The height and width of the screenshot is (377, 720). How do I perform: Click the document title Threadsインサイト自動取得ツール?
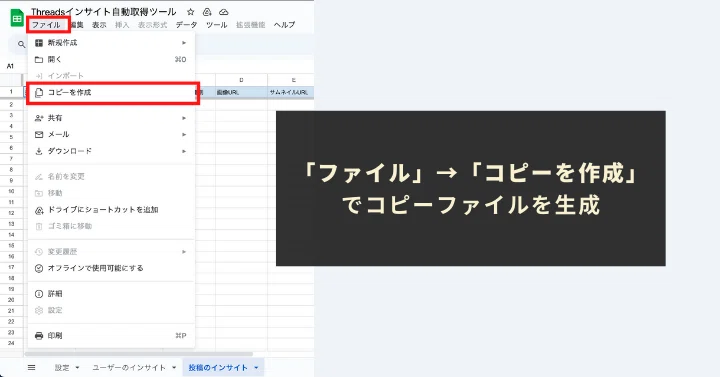103,12
